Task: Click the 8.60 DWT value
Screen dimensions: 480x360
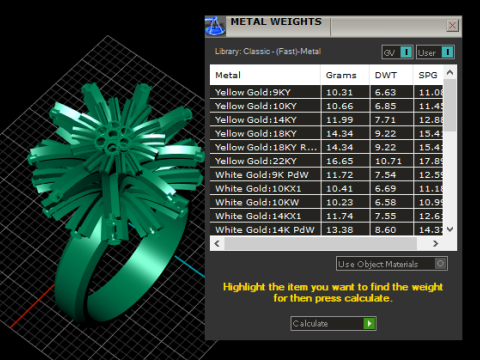Action: (x=385, y=230)
